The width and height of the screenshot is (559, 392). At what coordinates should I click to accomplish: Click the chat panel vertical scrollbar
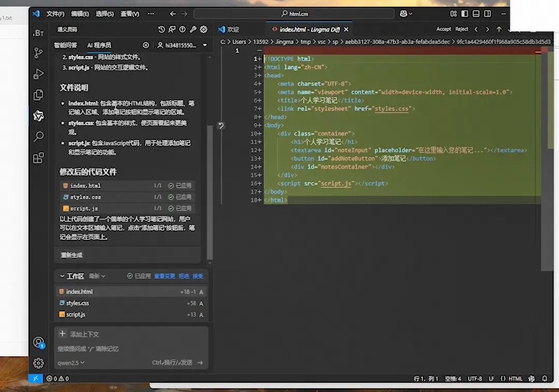[x=210, y=192]
